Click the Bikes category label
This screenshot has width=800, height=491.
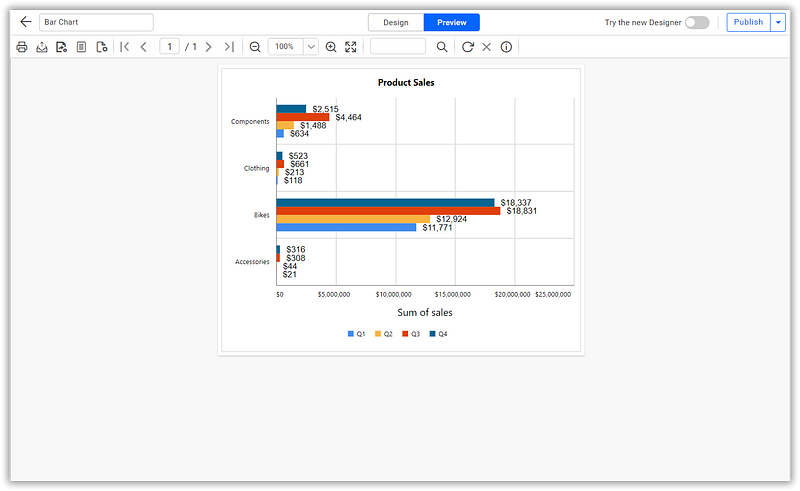coord(262,215)
